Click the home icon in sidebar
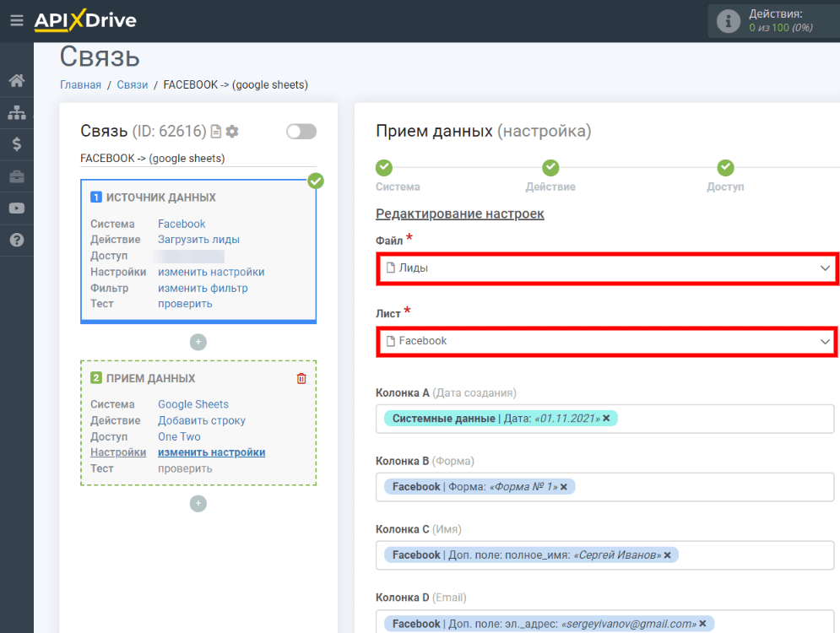The height and width of the screenshot is (633, 840). [17, 81]
